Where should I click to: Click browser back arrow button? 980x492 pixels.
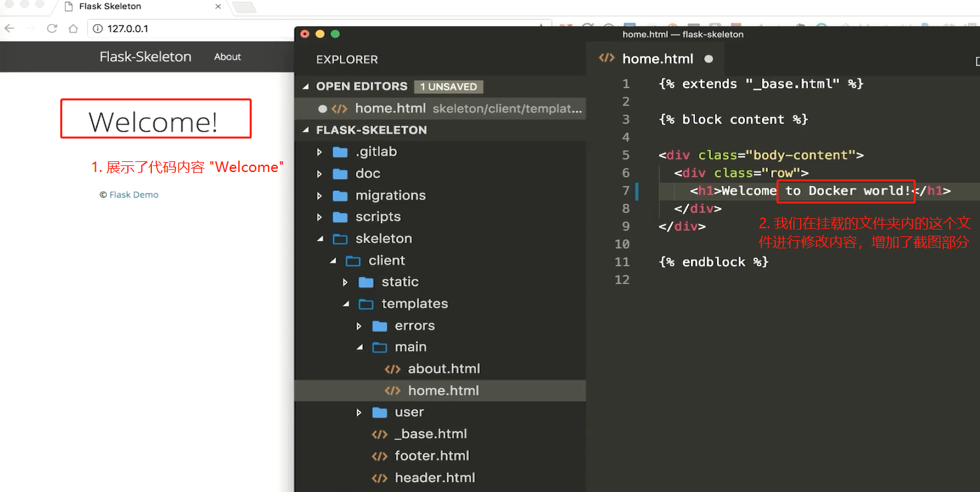point(9,29)
